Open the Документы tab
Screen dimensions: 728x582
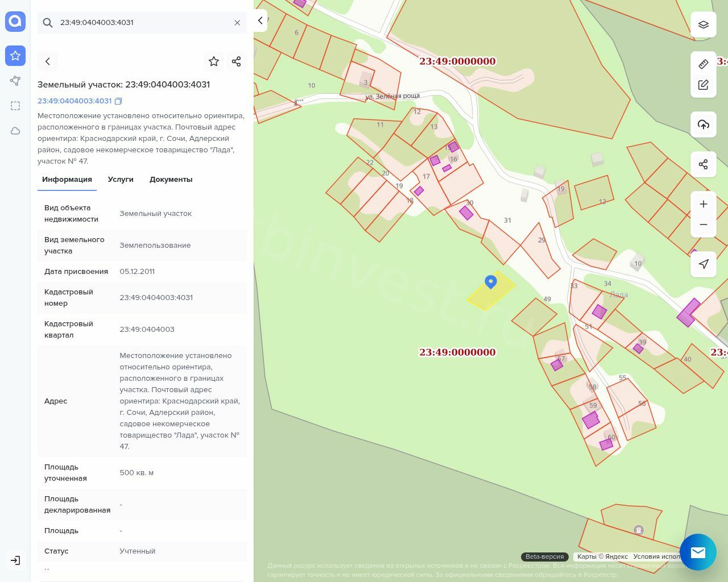coord(171,180)
